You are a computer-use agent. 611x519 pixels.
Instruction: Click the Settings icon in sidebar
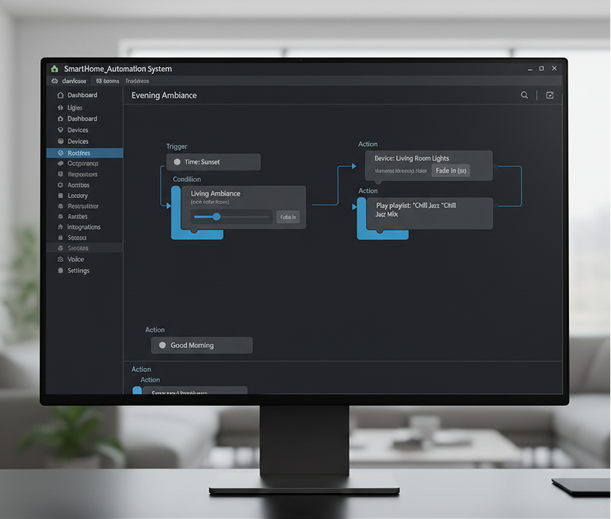tap(60, 271)
